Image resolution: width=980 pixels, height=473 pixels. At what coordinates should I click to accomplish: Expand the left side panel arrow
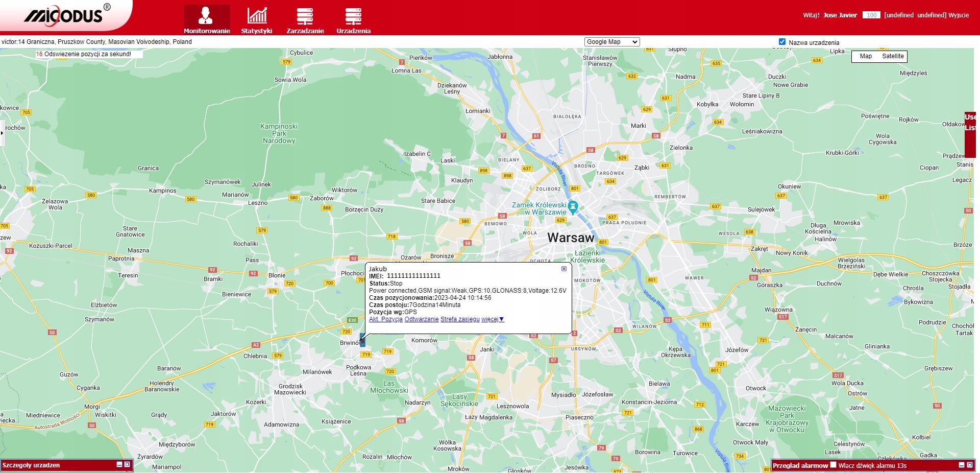2,133
